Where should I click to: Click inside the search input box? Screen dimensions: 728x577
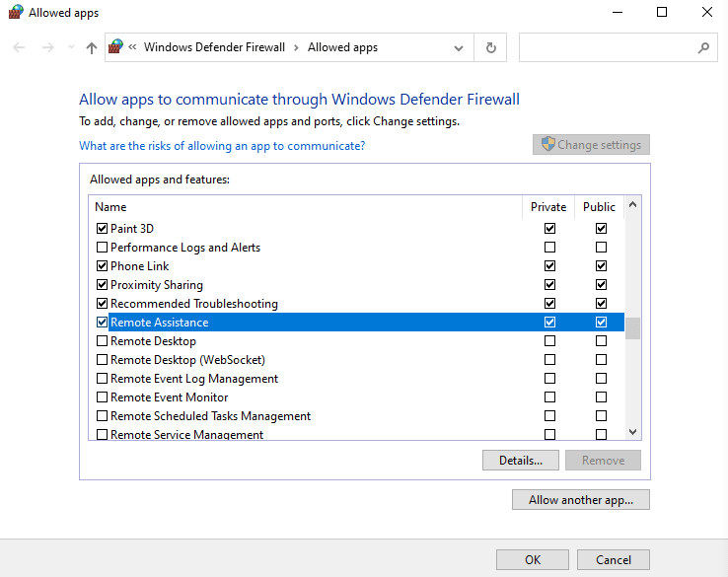(608, 47)
